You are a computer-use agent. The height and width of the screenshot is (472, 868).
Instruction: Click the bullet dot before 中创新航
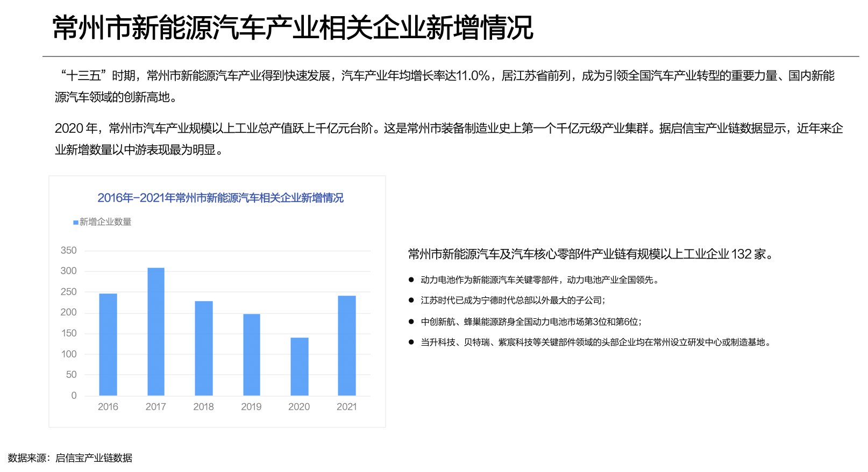click(411, 321)
